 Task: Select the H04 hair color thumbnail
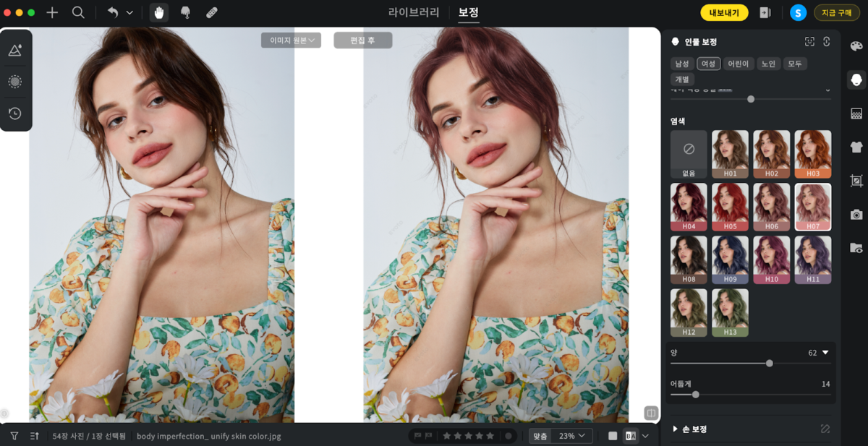[x=689, y=207]
